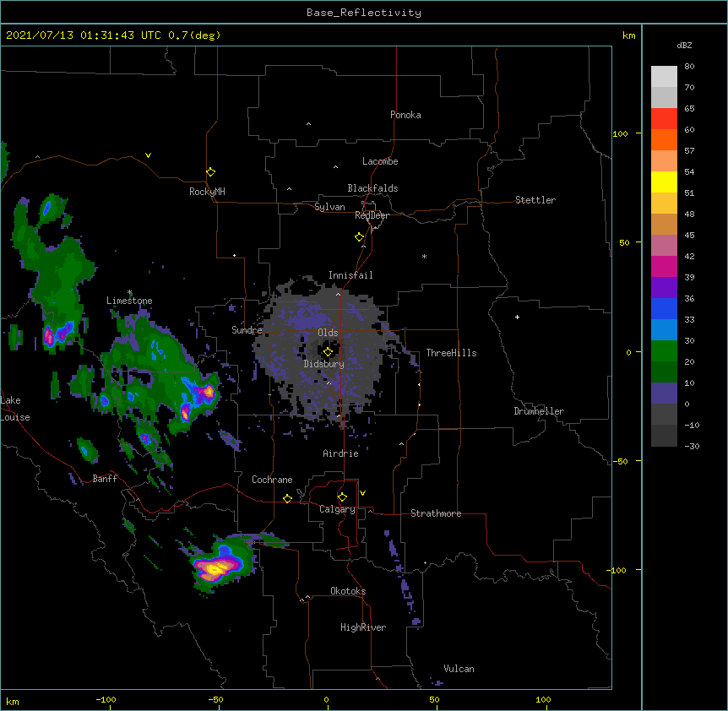Click the Ponoka city label
The width and height of the screenshot is (728, 711).
pos(405,115)
